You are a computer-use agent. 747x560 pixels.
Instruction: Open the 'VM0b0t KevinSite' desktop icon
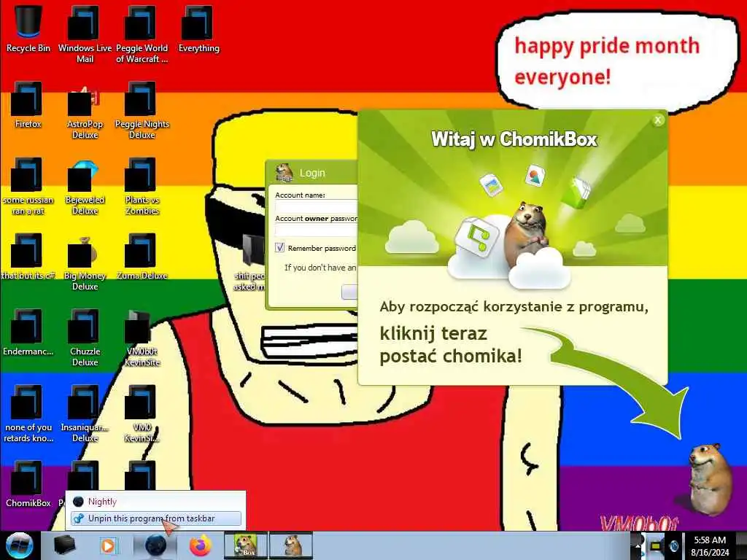coord(142,337)
